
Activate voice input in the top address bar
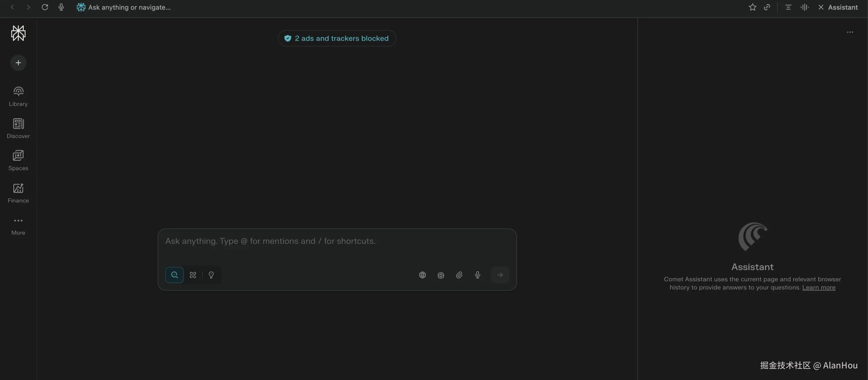point(61,7)
